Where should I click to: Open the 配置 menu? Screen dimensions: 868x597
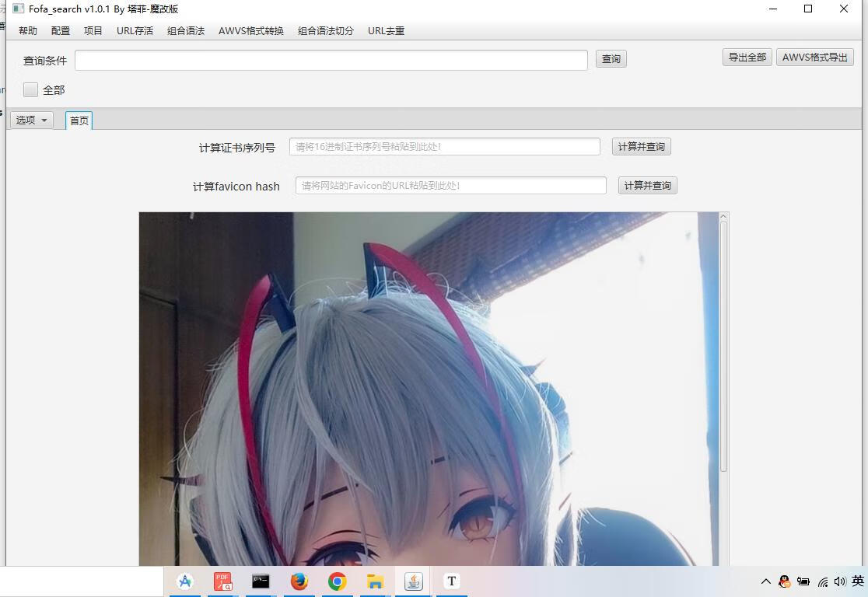click(61, 31)
